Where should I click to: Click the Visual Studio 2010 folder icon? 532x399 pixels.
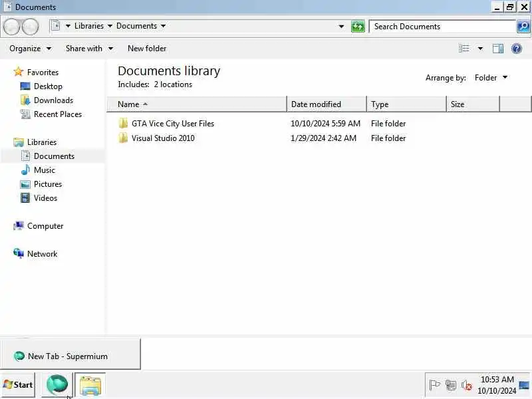point(123,138)
